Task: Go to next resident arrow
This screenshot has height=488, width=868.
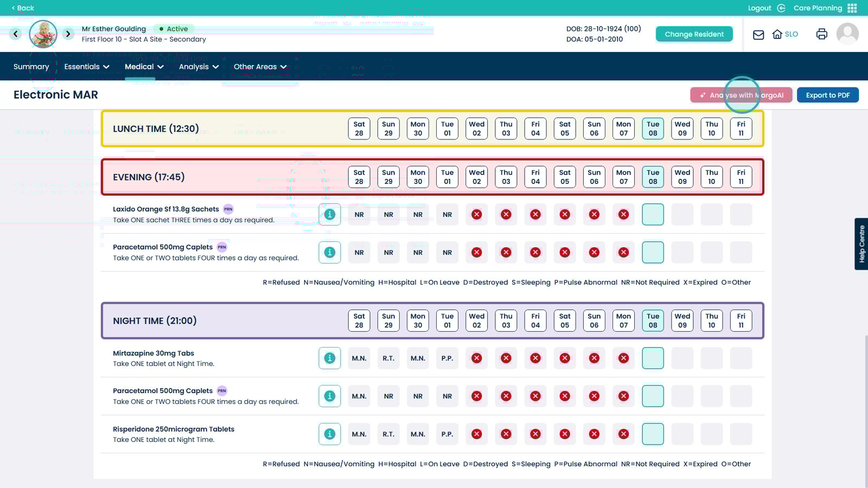Action: click(68, 34)
